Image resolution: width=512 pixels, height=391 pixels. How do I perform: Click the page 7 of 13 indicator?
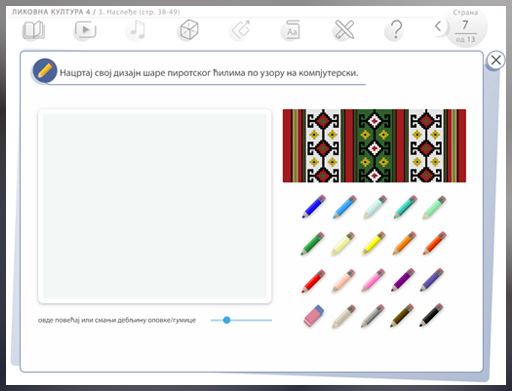coord(466,28)
